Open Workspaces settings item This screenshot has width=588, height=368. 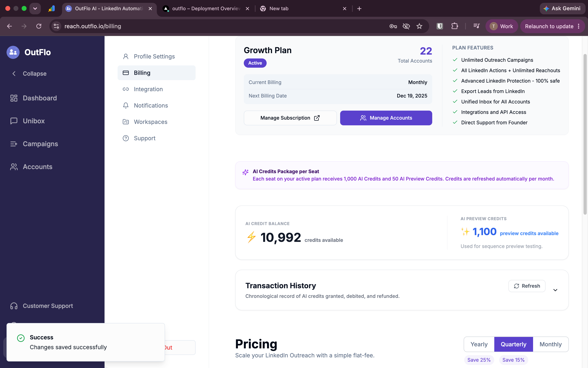click(156, 122)
